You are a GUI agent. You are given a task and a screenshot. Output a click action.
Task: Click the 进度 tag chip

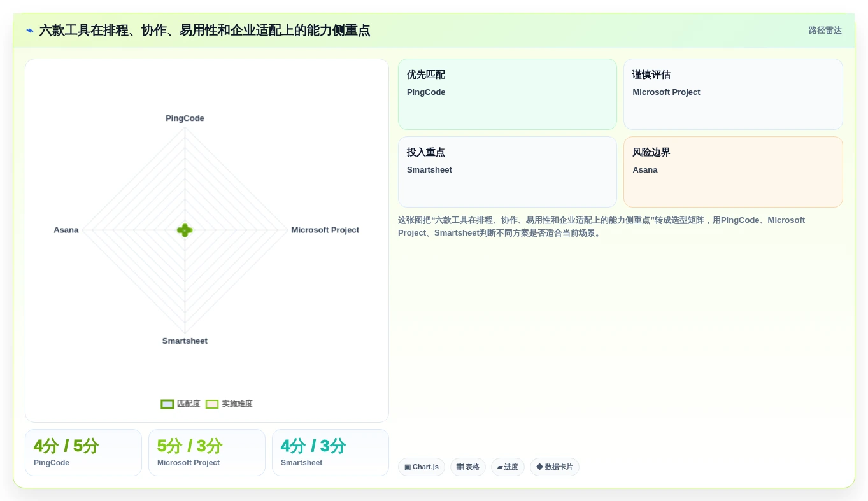pos(508,467)
